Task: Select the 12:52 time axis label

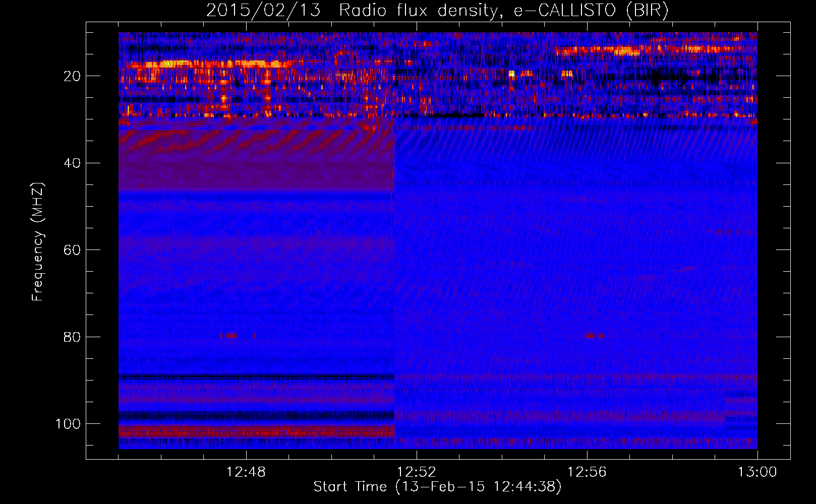Action: tap(416, 472)
